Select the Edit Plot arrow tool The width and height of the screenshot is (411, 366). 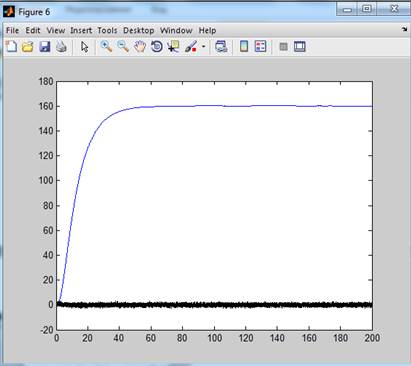(x=85, y=47)
